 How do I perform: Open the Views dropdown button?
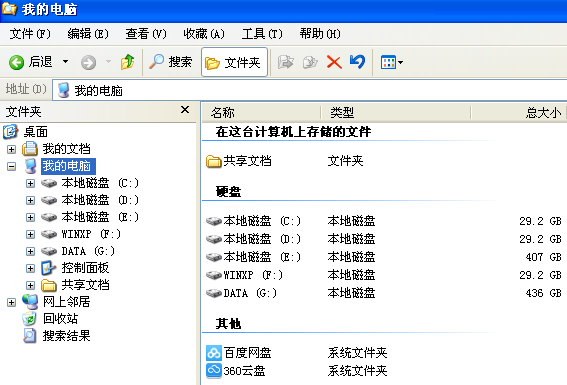(392, 62)
